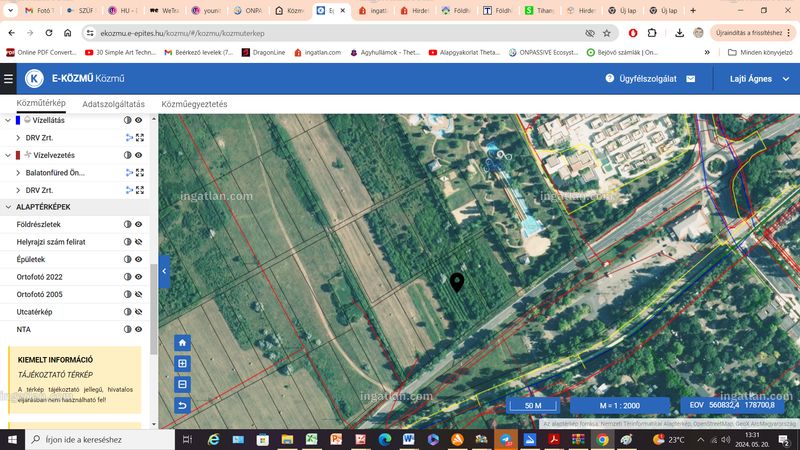
Task: Open the hamburger menu in E-KÖZMŰ header
Action: [x=8, y=79]
